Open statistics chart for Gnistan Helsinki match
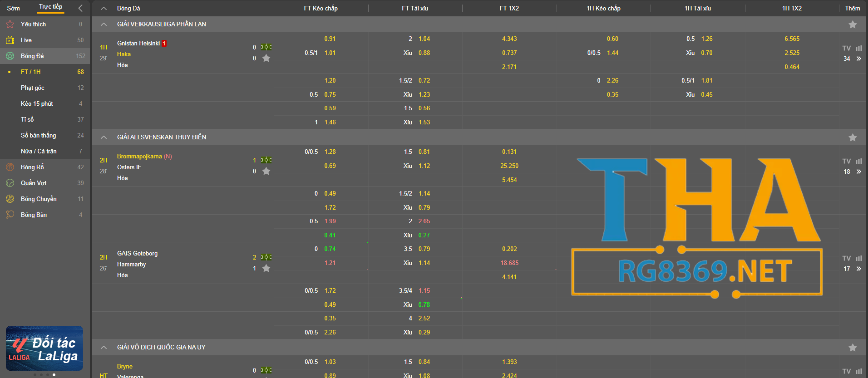 click(x=858, y=48)
